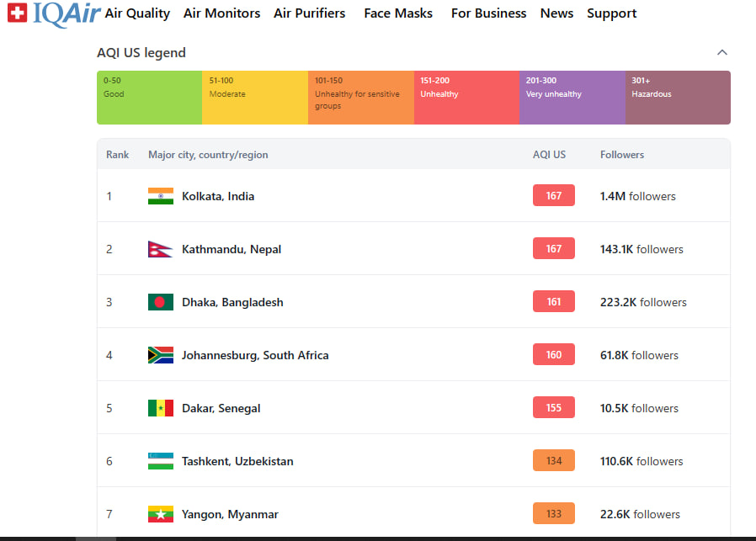Open the Air Monitors menu
The image size is (756, 541).
[x=221, y=13]
